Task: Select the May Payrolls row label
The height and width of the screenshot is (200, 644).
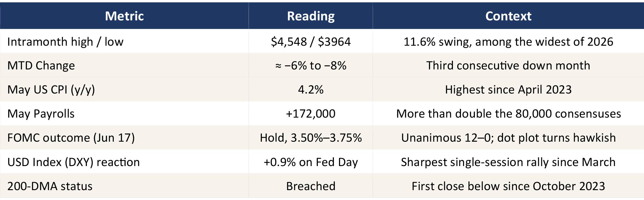Action: pos(124,114)
